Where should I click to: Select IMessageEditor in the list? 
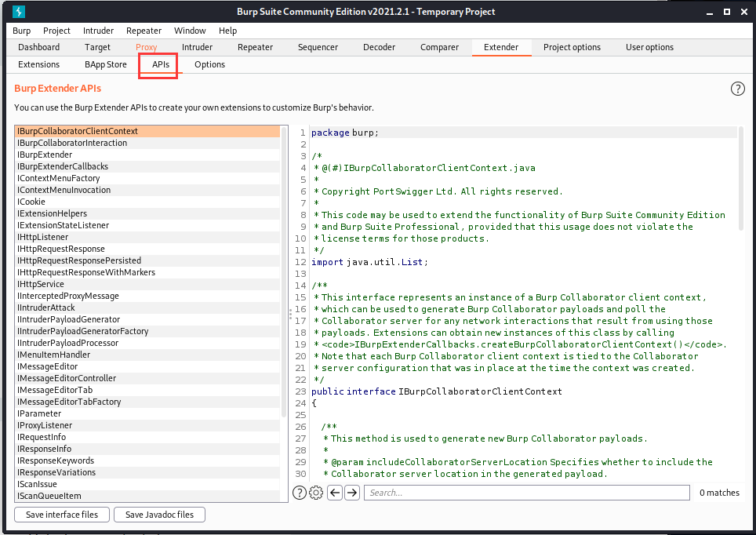(x=147, y=366)
